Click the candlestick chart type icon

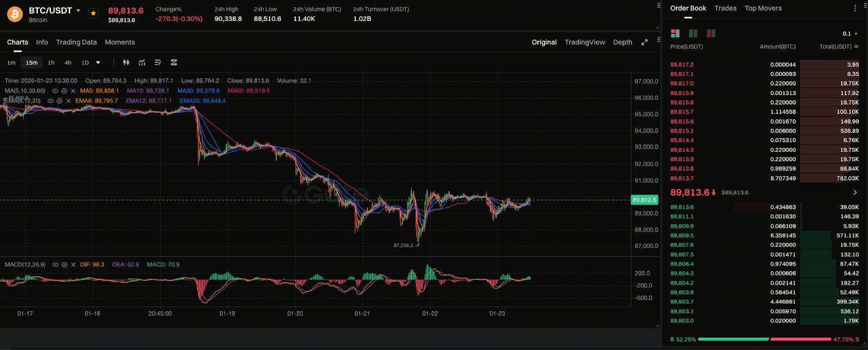[126, 62]
